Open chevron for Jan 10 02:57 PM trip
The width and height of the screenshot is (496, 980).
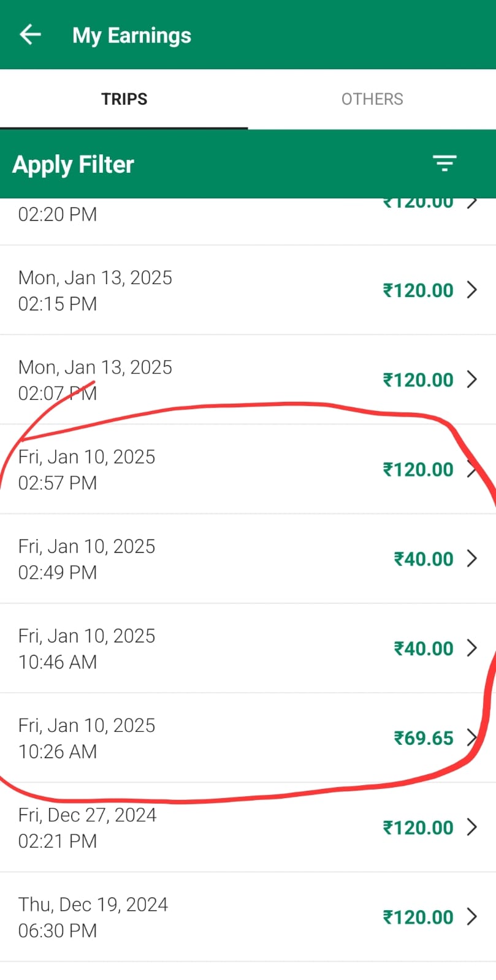471,469
